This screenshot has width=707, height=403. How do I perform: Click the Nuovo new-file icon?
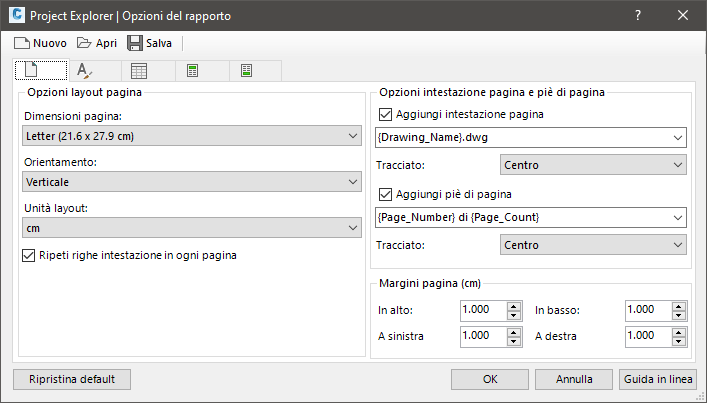click(x=22, y=43)
